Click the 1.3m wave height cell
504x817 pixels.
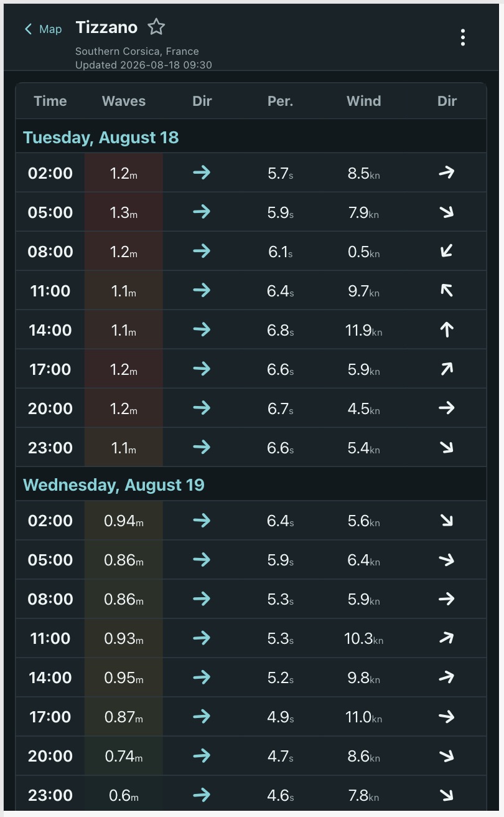pos(124,212)
